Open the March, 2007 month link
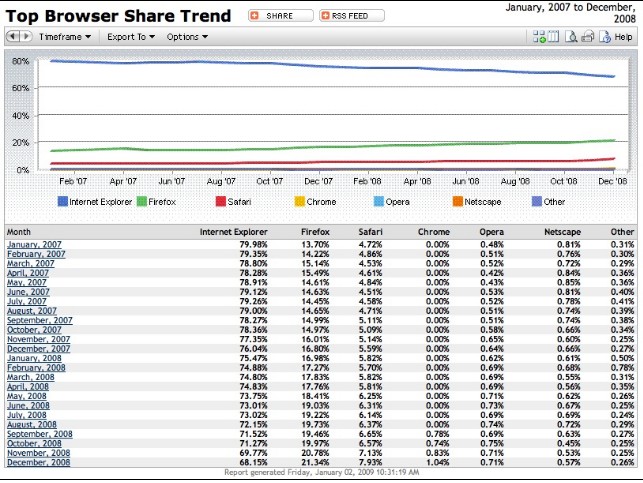The image size is (643, 483). coord(31,263)
